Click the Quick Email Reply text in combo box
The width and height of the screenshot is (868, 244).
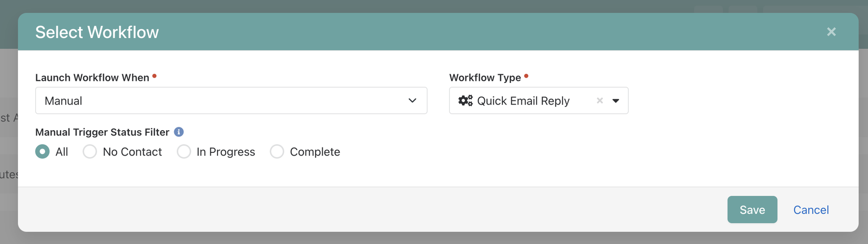coord(523,101)
